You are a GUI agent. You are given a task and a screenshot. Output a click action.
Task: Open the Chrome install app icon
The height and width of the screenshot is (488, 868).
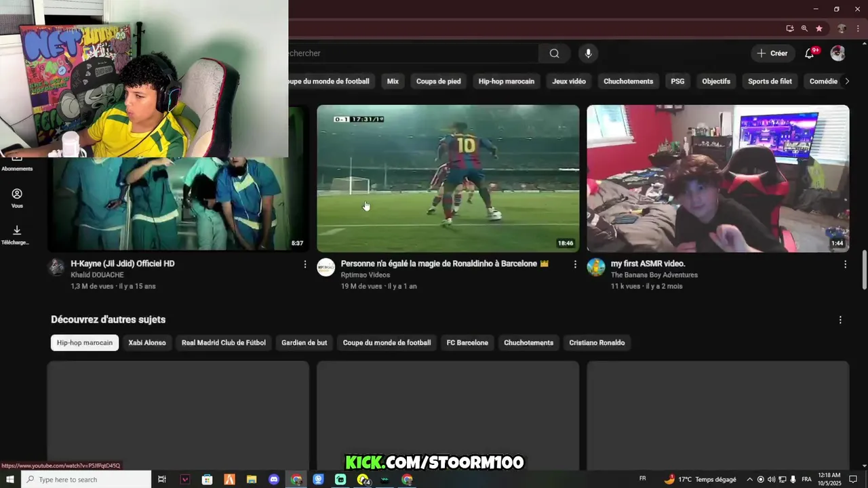(790, 28)
